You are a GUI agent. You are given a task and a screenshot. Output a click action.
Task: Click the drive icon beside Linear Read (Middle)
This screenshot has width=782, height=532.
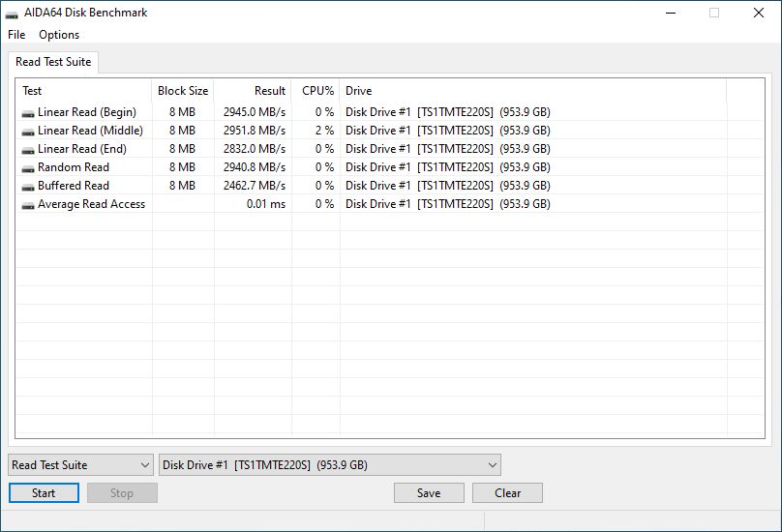(x=28, y=132)
